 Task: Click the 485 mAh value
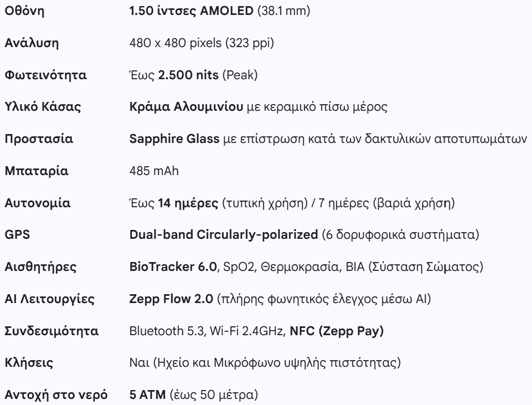click(154, 171)
